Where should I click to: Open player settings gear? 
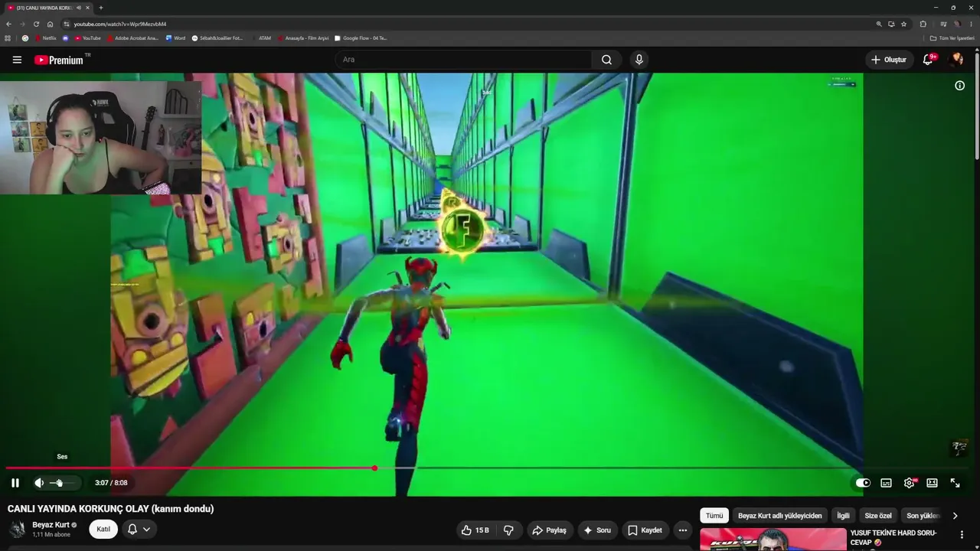click(x=910, y=483)
